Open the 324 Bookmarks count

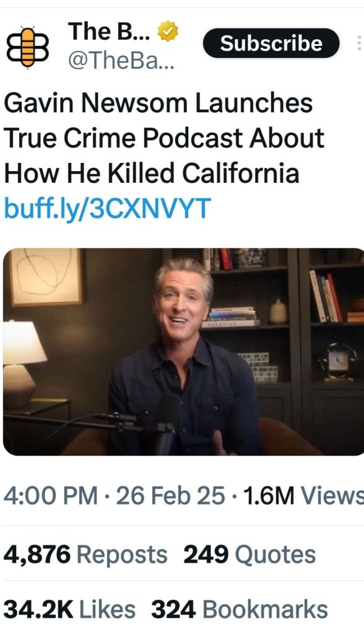pos(239,609)
